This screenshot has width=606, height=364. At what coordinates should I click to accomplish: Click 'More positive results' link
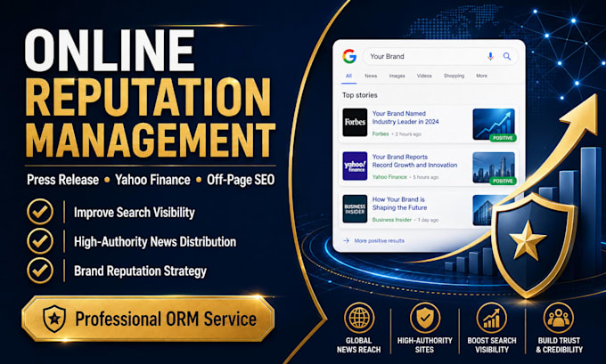tap(379, 240)
